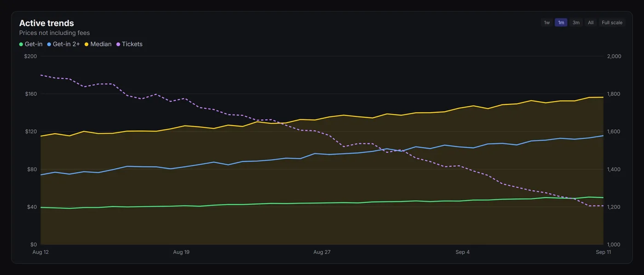Toggle the Get-in legend series

click(x=31, y=44)
